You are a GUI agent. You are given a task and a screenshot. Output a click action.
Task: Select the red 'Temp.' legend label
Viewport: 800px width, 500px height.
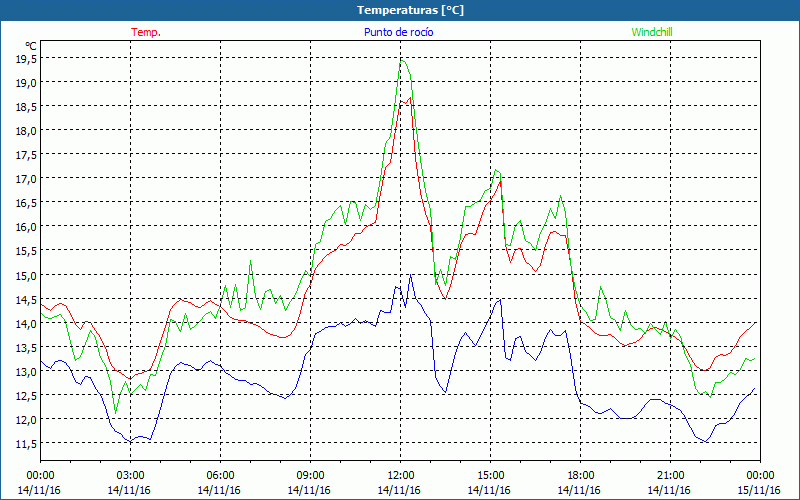tap(146, 32)
